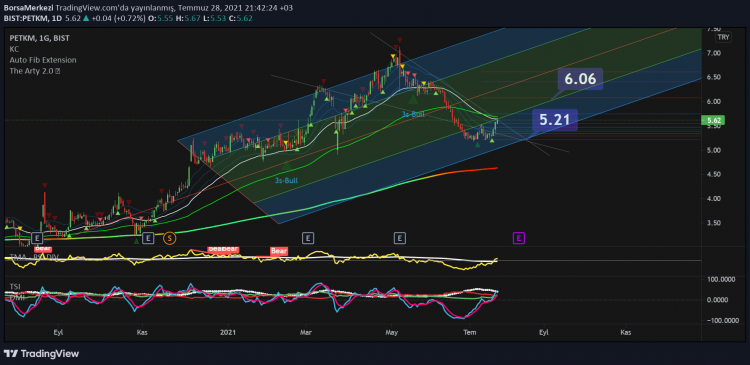Image resolution: width=750 pixels, height=365 pixels.
Task: Select the KC indicator legend
Action: [13, 49]
